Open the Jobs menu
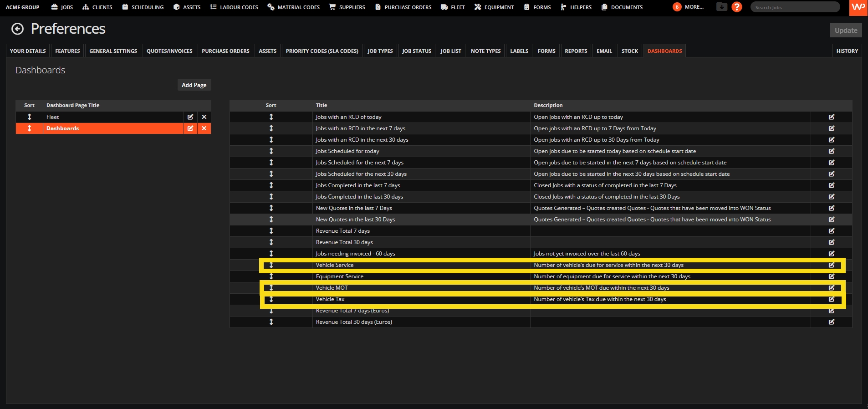 [62, 7]
